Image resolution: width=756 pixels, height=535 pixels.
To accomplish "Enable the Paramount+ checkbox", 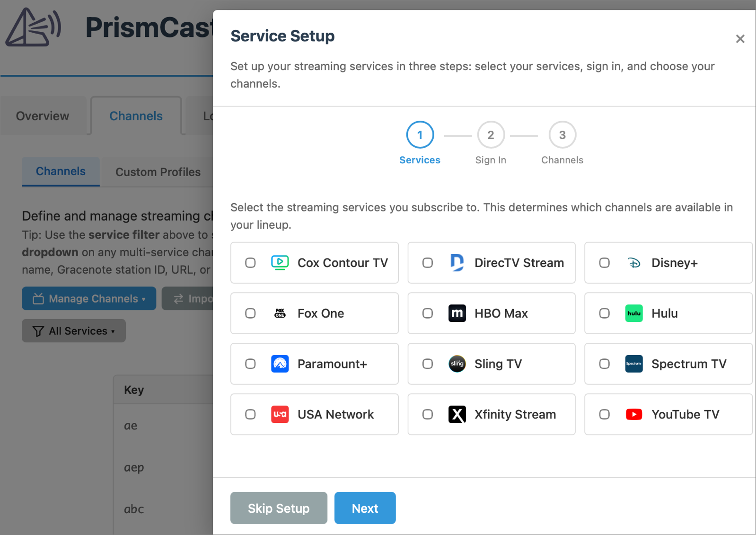I will click(x=250, y=364).
